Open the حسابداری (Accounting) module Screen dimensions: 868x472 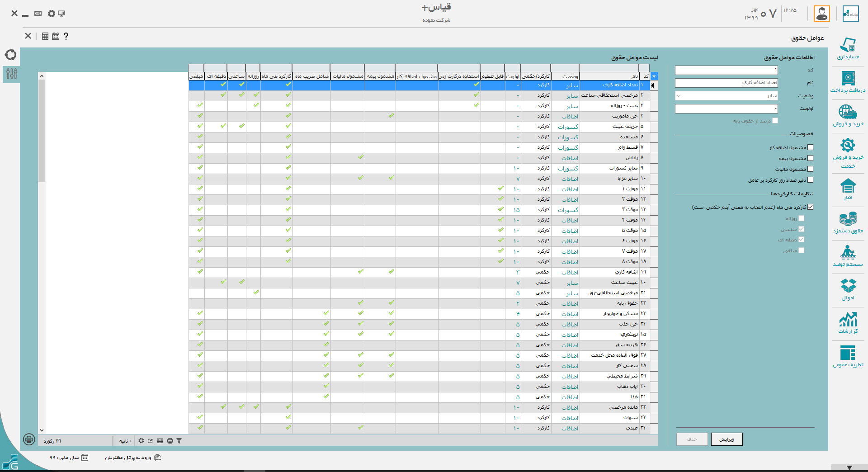(x=848, y=49)
